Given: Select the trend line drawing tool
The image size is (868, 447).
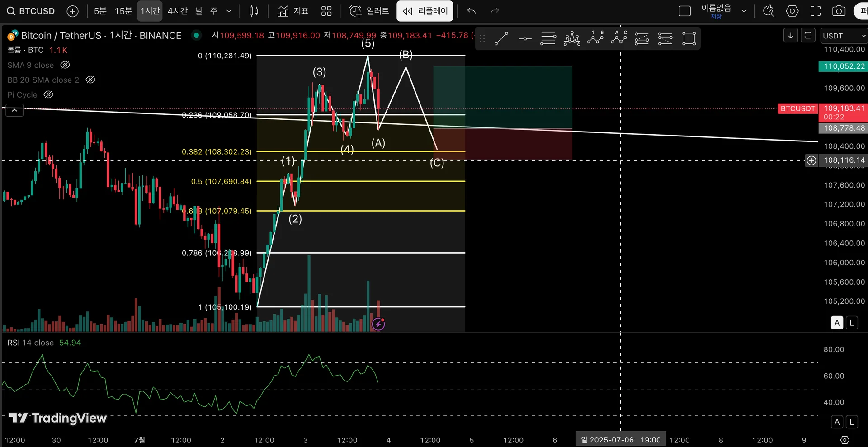Looking at the screenshot, I should pos(501,38).
